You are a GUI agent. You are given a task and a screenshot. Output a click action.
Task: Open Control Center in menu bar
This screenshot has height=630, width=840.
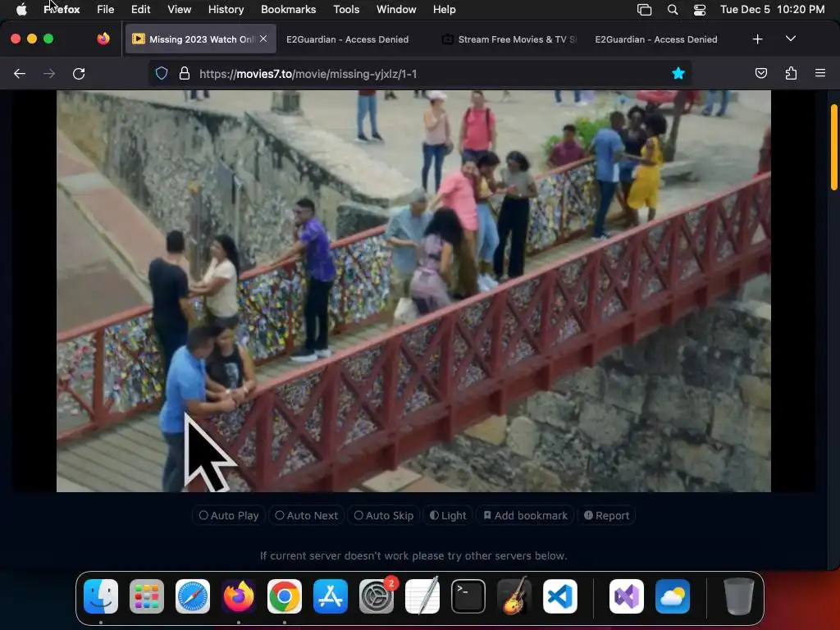[x=700, y=10]
